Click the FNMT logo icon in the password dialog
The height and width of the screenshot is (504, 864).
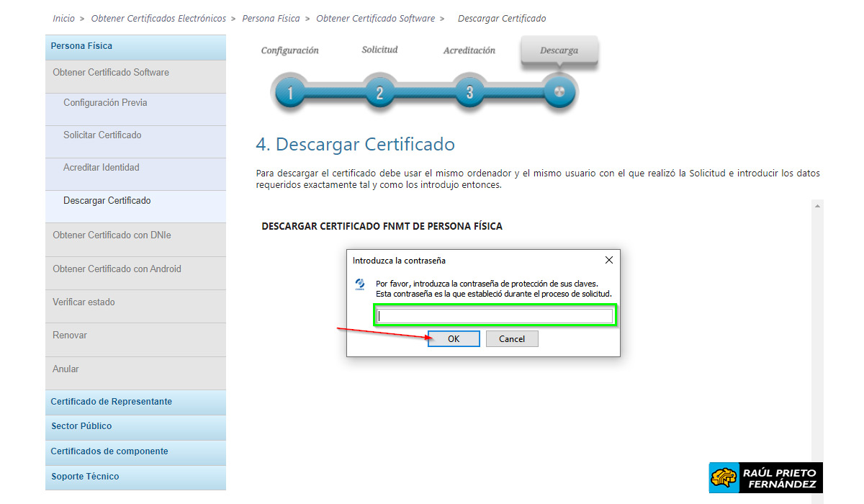coord(360,284)
